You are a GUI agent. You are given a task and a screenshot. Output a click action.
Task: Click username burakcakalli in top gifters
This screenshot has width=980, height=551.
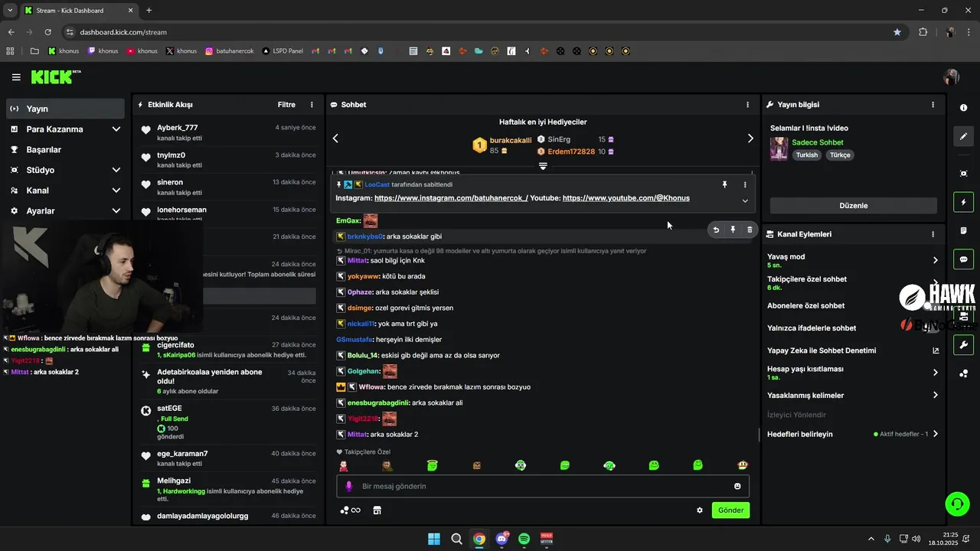point(510,141)
